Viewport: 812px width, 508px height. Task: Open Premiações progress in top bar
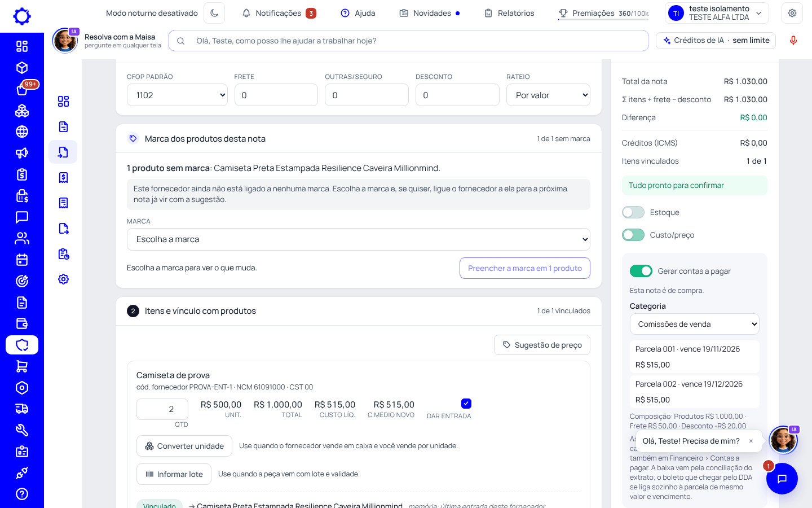pos(603,13)
